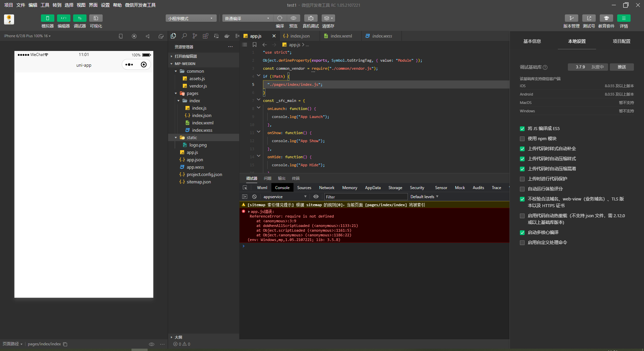This screenshot has height=351, width=644.
Task: Toggle skip domain and TLS verification
Action: [x=522, y=199]
